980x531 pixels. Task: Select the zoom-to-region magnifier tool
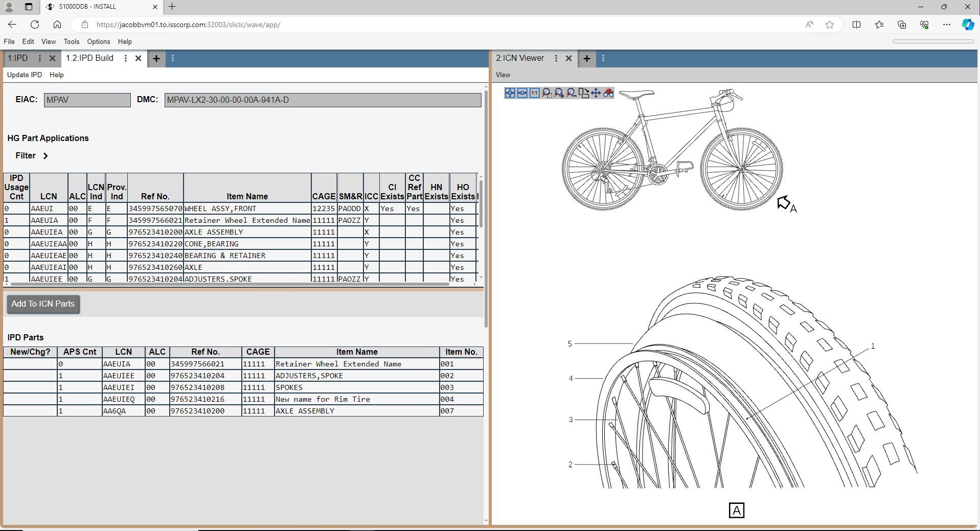tap(547, 93)
